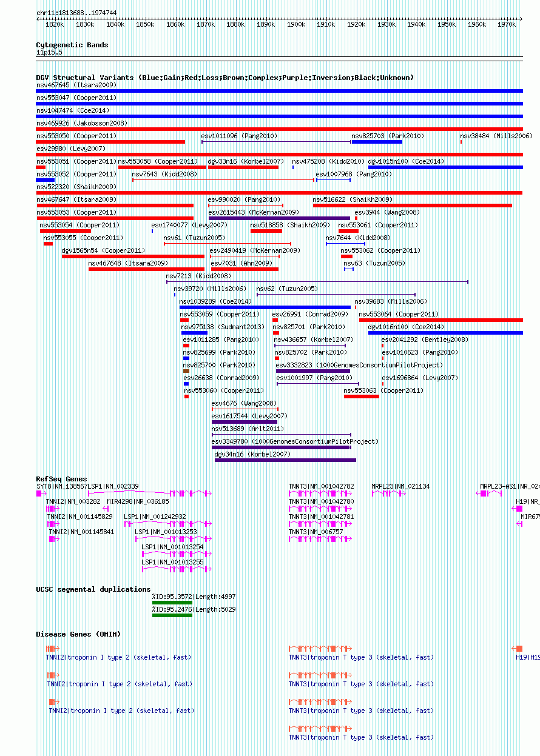Image resolution: width=540 pixels, height=756 pixels.
Task: Click the nsv1047474 (Coe2014) label
Action: [72, 110]
